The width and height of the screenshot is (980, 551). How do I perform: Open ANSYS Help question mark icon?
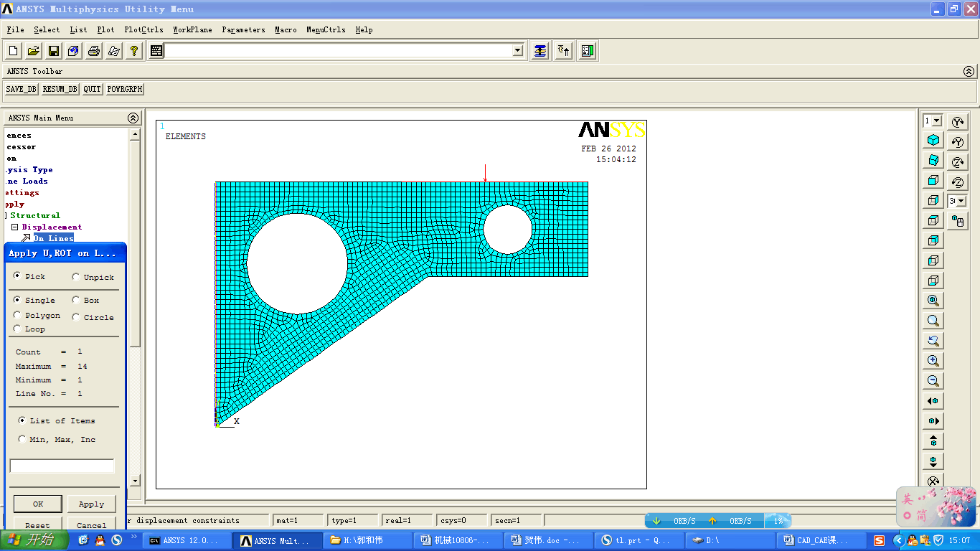pos(133,51)
